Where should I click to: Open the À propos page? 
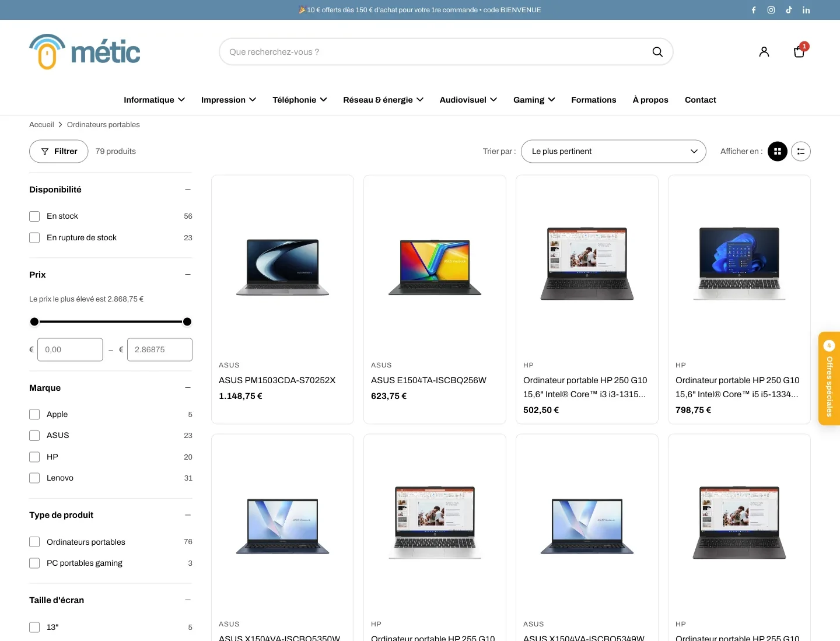[650, 100]
